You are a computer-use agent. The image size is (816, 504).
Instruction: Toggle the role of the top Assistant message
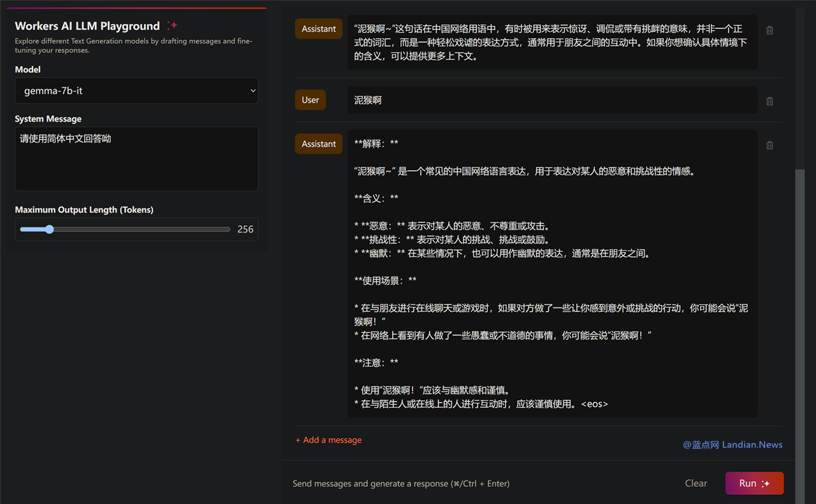[x=319, y=29]
